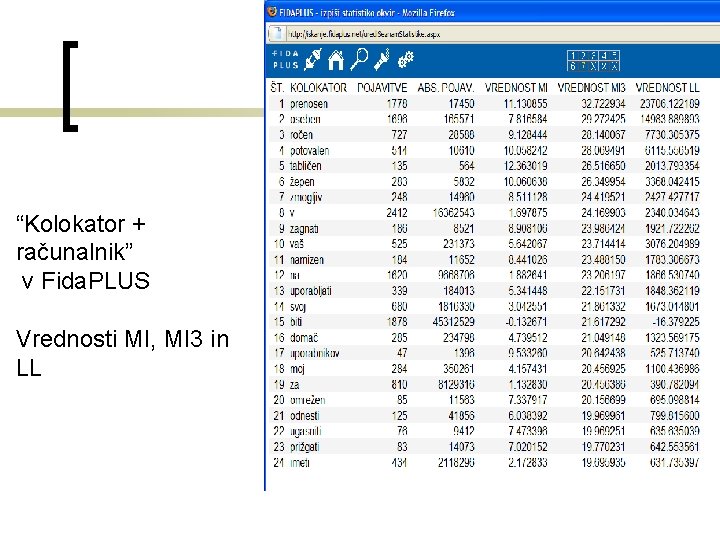Select cell 4 in the number grid
720x540 pixels.
(604, 56)
